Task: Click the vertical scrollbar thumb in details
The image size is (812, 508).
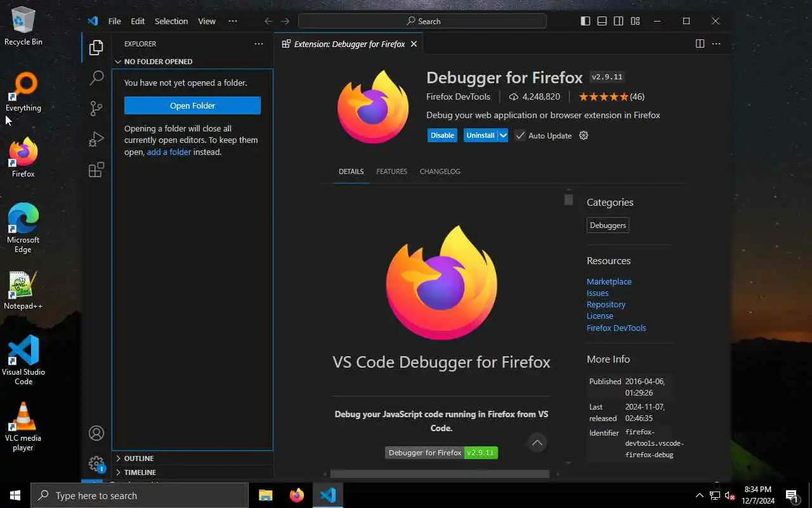Action: (568, 199)
